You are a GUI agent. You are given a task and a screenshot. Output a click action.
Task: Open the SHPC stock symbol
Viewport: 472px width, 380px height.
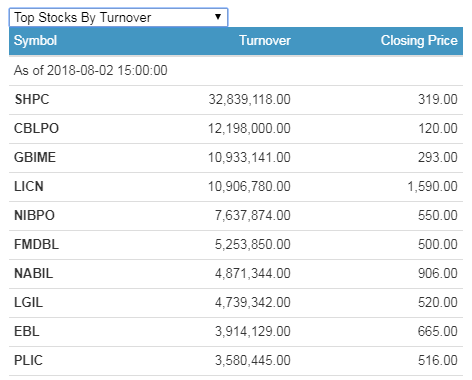32,99
